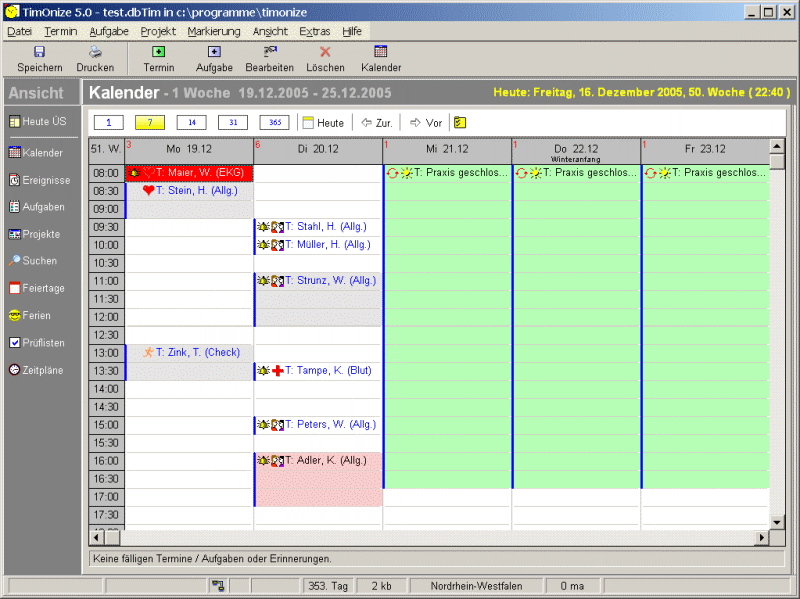Click the 51. W. week label
Image resolution: width=800 pixels, height=599 pixels.
tap(106, 149)
